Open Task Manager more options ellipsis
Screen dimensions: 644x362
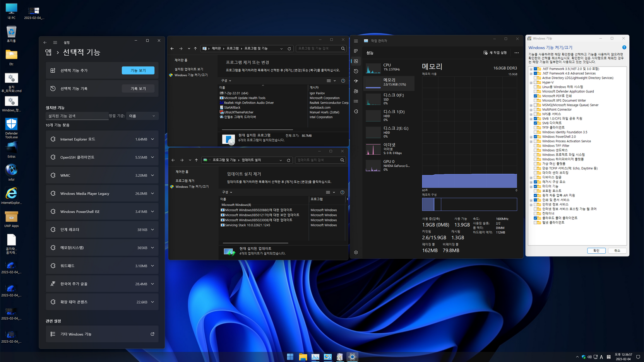click(517, 53)
